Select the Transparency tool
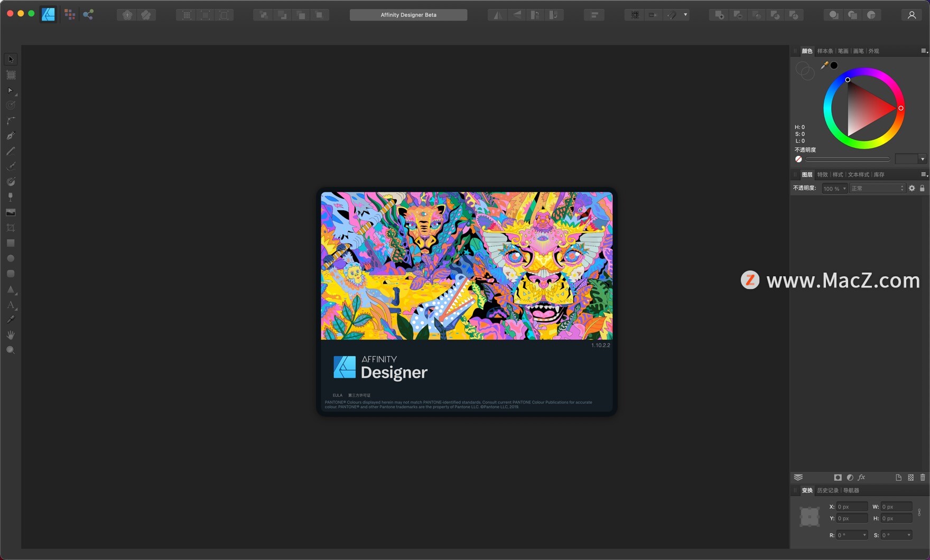Viewport: 930px width, 560px height. click(x=11, y=197)
